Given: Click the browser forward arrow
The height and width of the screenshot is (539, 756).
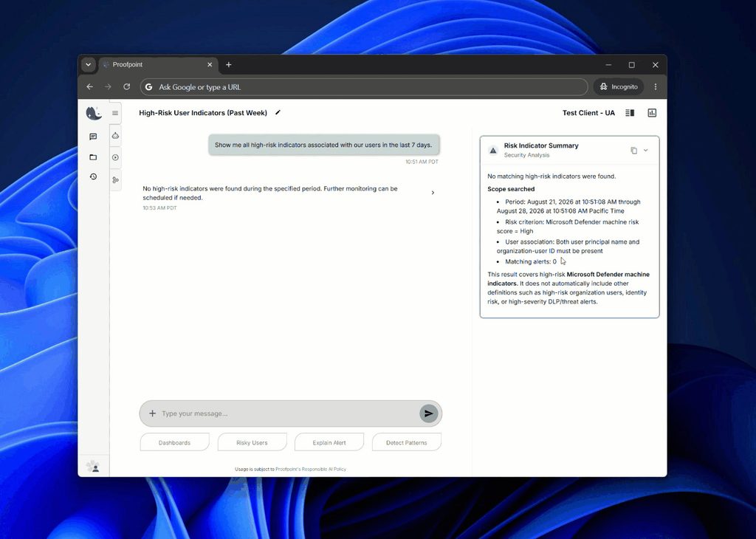Looking at the screenshot, I should point(108,87).
